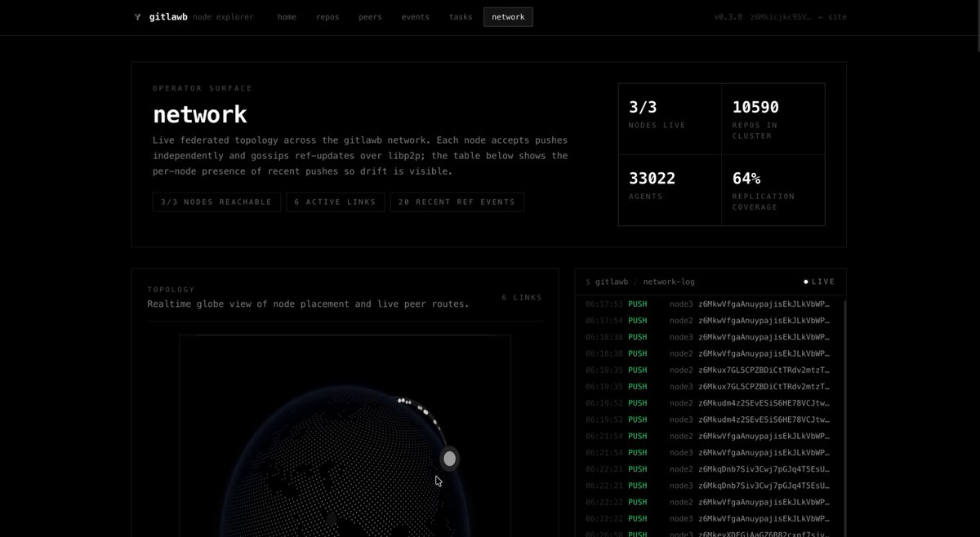Select log row 06:18:38 PUSH node3

tap(708, 337)
